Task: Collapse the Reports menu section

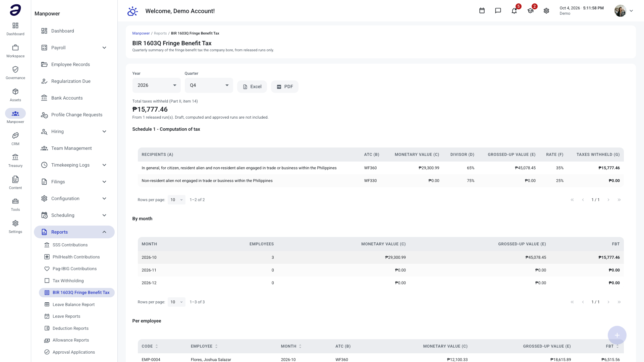Action: click(x=74, y=232)
